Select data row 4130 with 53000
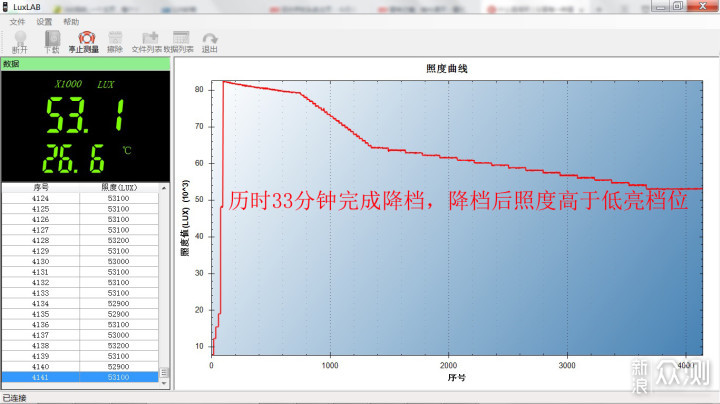720x404 pixels. pos(80,262)
